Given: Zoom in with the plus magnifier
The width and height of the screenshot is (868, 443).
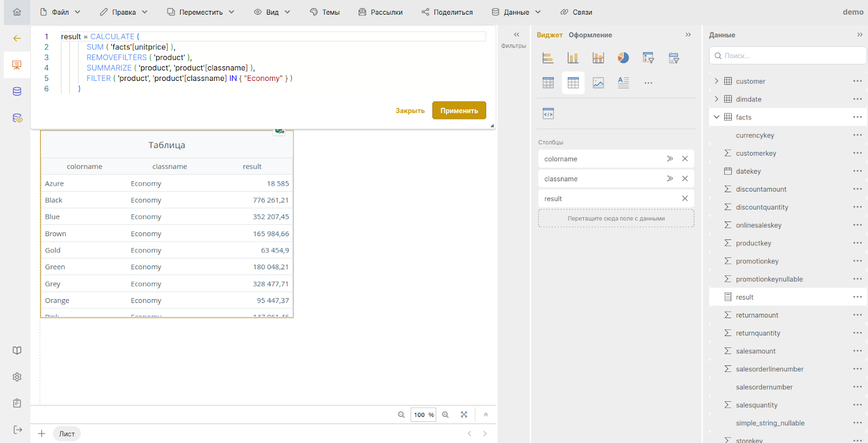Looking at the screenshot, I should click(445, 415).
